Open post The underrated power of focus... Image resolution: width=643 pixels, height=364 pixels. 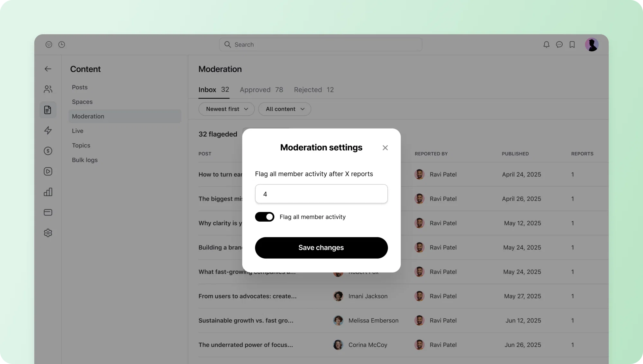click(x=246, y=345)
